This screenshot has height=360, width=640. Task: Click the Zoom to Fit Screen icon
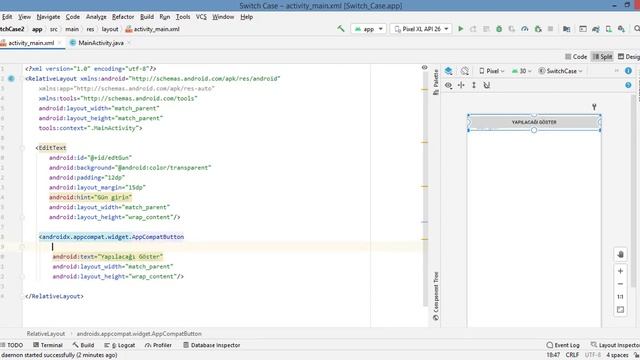click(x=620, y=310)
